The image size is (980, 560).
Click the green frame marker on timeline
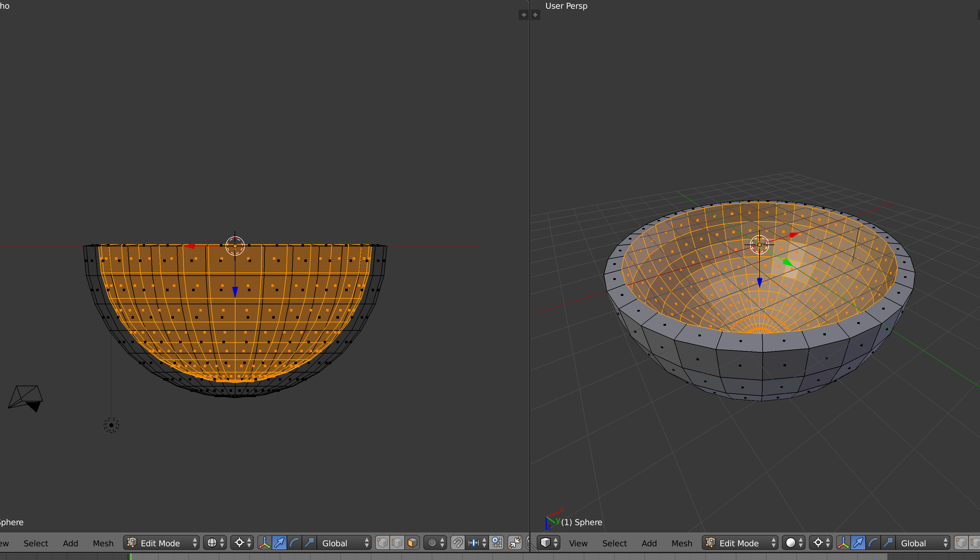click(131, 557)
